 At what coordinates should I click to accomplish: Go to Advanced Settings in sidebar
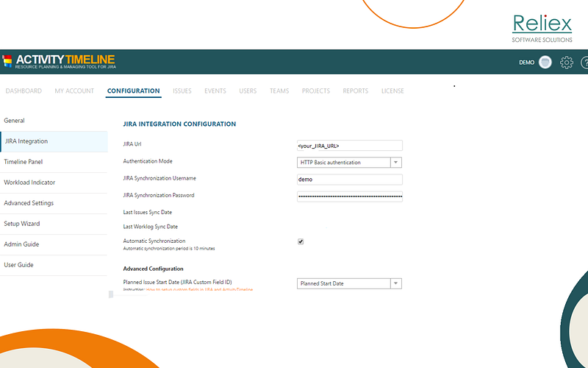tap(54, 203)
